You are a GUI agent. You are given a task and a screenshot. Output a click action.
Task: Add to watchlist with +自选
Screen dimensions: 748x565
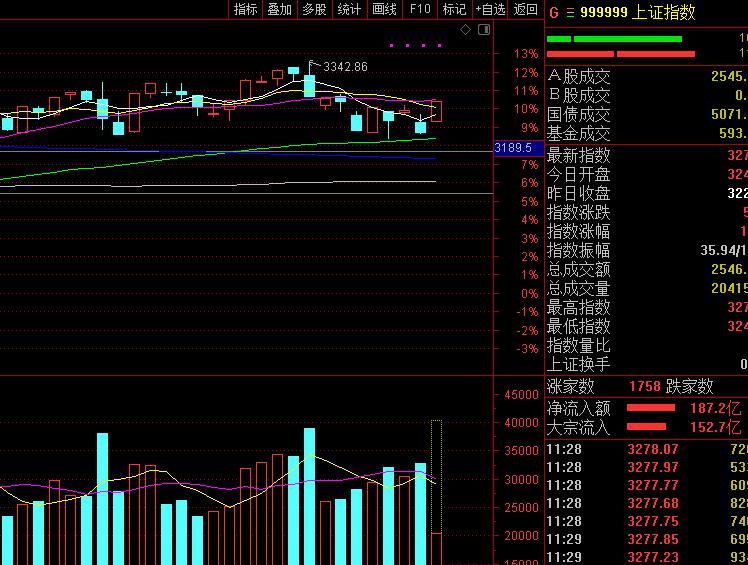click(490, 9)
